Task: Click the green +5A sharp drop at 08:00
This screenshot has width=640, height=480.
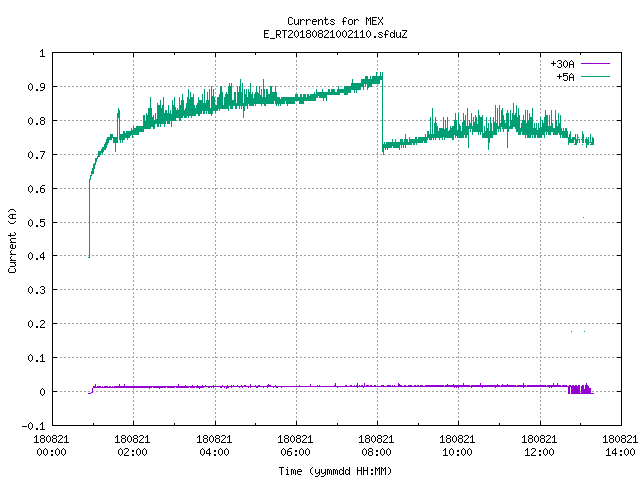Action: tap(383, 112)
